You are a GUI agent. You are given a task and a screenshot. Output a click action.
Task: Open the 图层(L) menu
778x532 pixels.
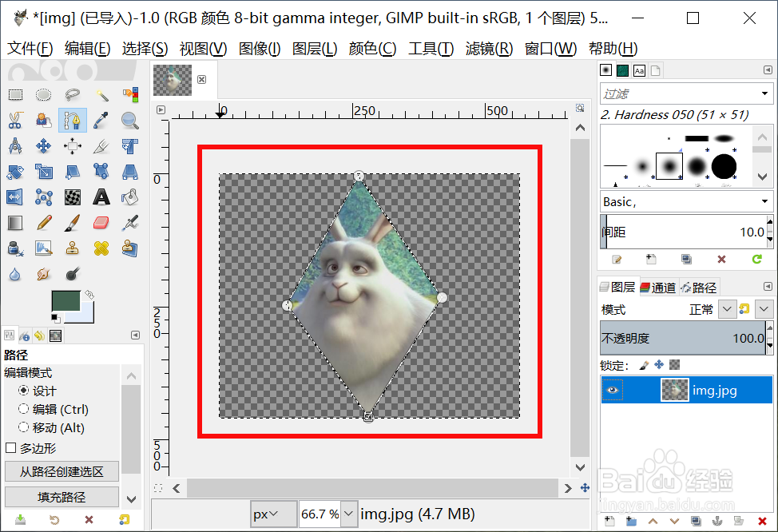point(315,48)
